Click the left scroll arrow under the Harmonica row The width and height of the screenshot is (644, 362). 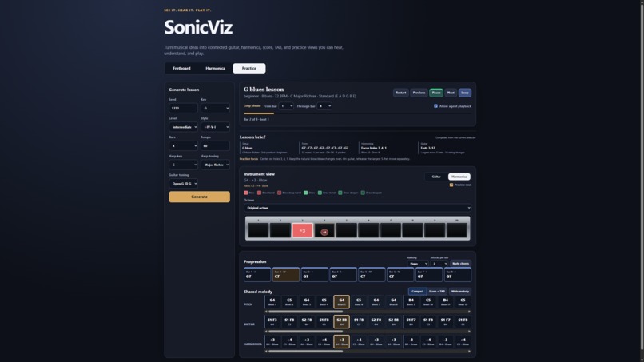click(266, 352)
